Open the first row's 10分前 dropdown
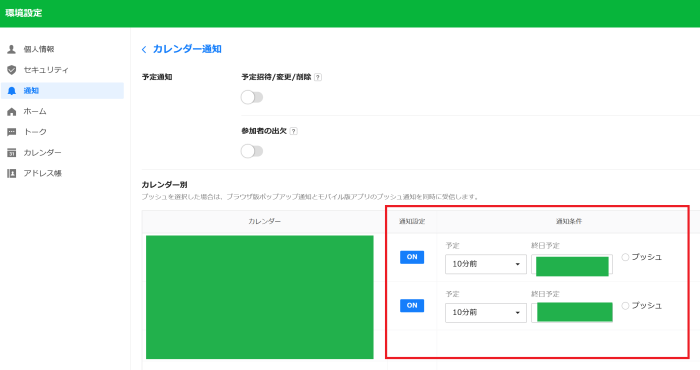 tap(486, 264)
